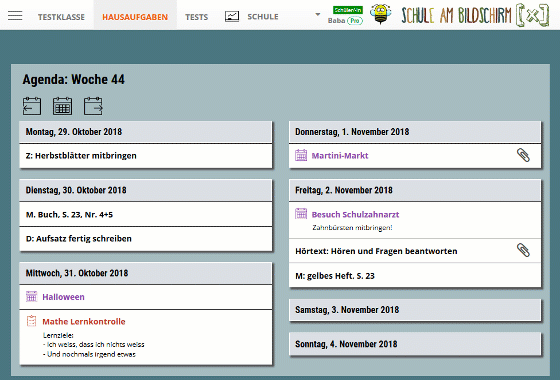Click the Schule am Bildschirm logo
Screen dimensions: 560x380
(475, 15)
